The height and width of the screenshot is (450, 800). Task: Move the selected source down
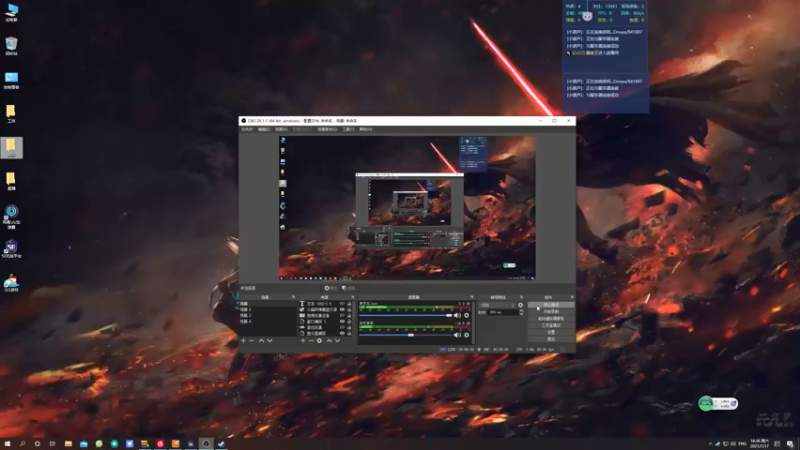pos(337,341)
